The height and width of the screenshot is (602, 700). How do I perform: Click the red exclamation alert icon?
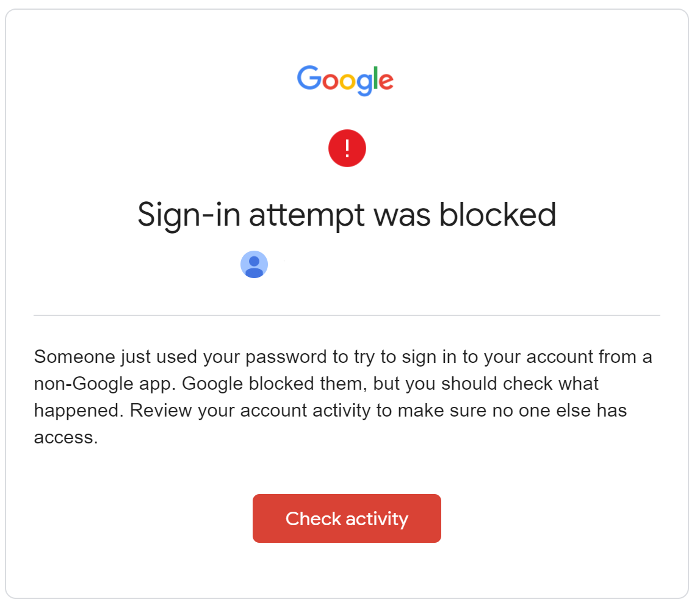pyautogui.click(x=347, y=148)
